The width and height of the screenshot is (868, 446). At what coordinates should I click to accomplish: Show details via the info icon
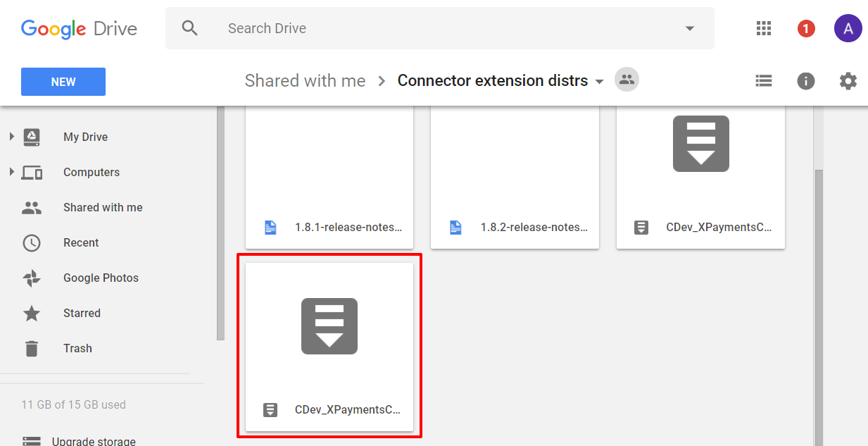pyautogui.click(x=806, y=81)
